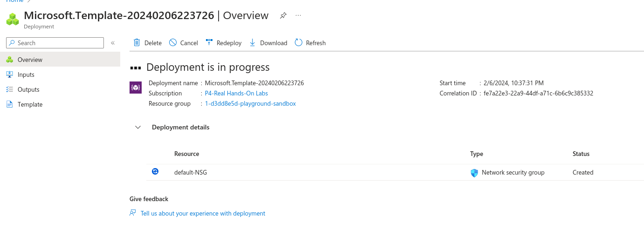Image resolution: width=644 pixels, height=230 pixels.
Task: Open the playground-sandbox resource group link
Action: (250, 103)
